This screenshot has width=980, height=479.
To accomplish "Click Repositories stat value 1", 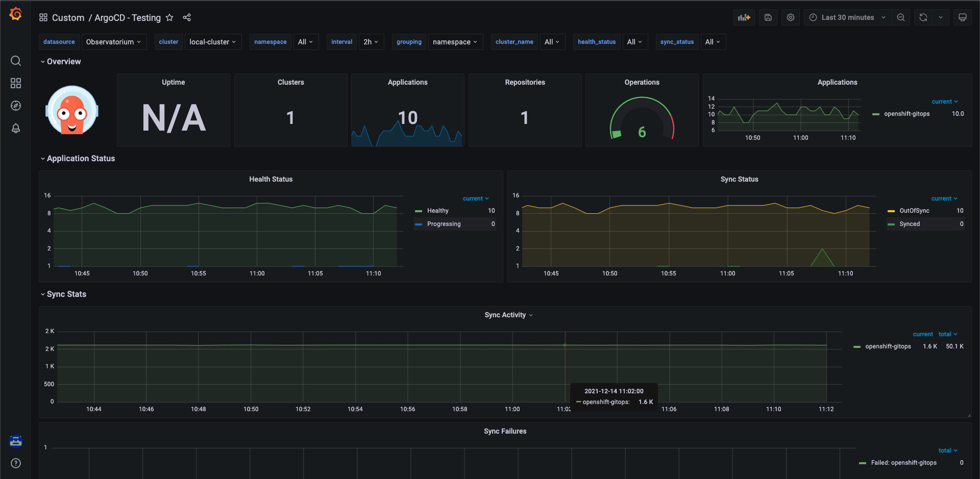I will coord(525,118).
